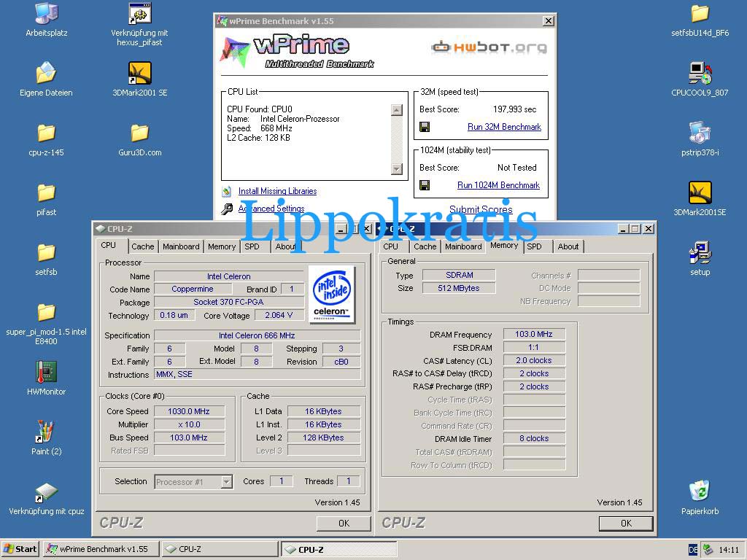747x560 pixels.
Task: Switch to second CPU-Z taskbar button
Action: click(x=338, y=549)
